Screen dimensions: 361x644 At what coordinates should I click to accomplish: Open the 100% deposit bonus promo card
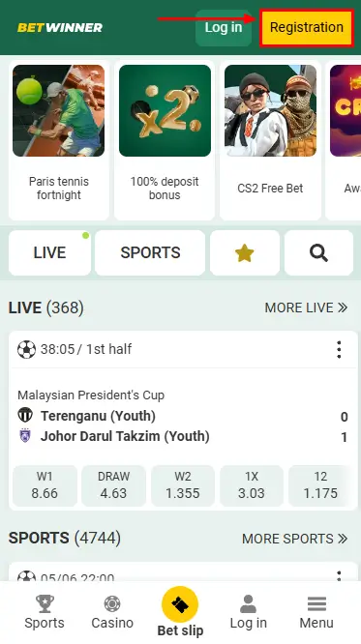[x=165, y=139]
